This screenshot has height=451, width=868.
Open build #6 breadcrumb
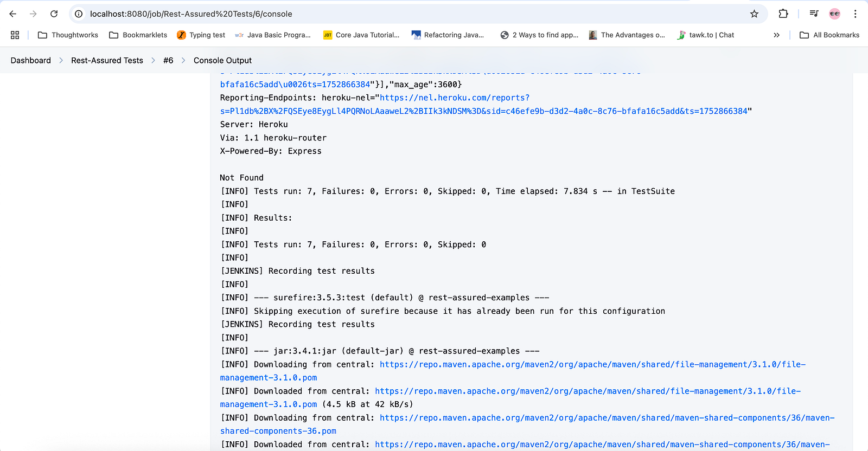tap(168, 61)
